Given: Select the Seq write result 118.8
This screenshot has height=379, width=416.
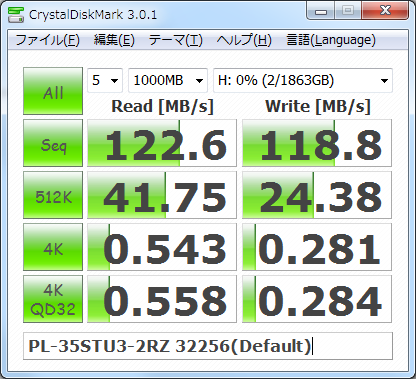Looking at the screenshot, I should tap(317, 143).
